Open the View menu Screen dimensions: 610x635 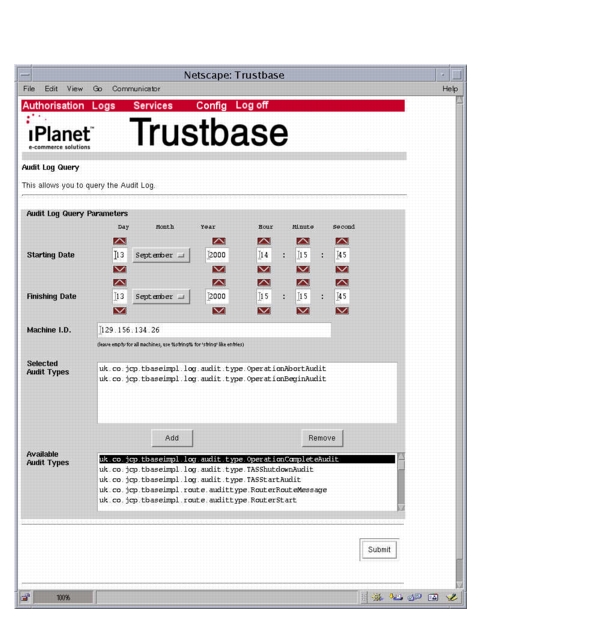click(75, 89)
